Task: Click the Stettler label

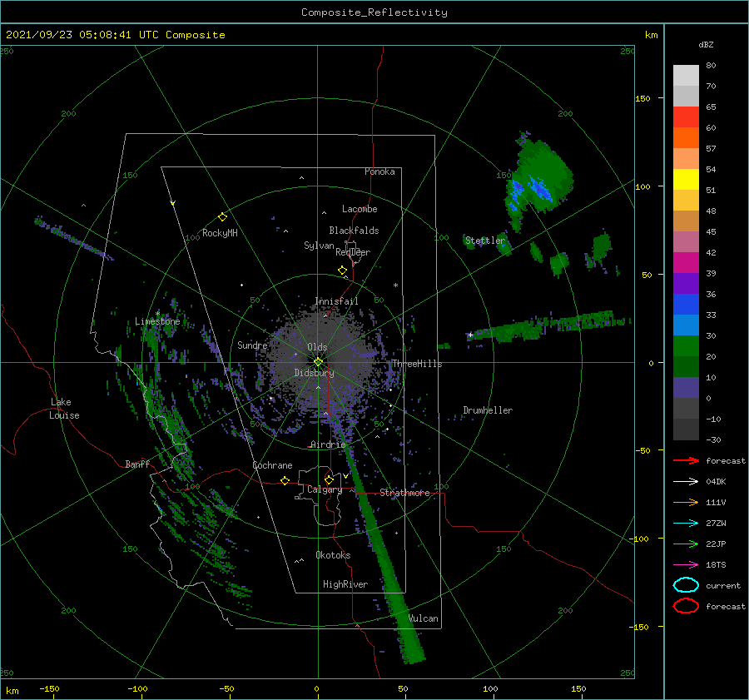Action: tap(485, 241)
